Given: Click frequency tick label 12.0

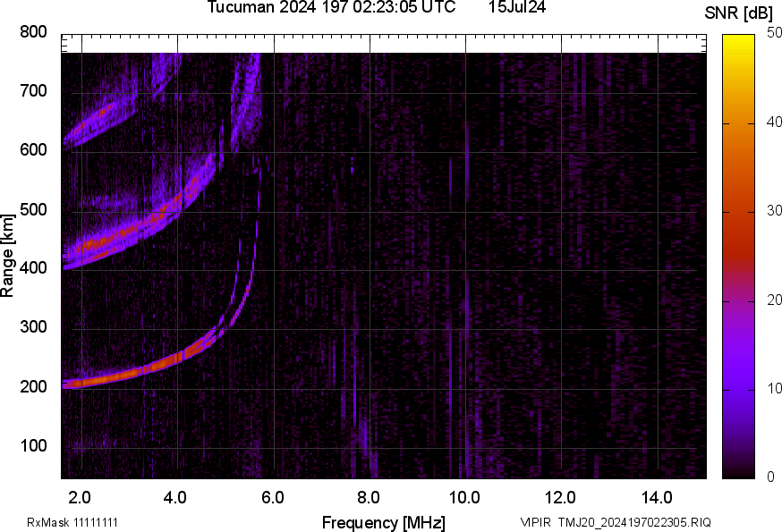Looking at the screenshot, I should point(561,498).
